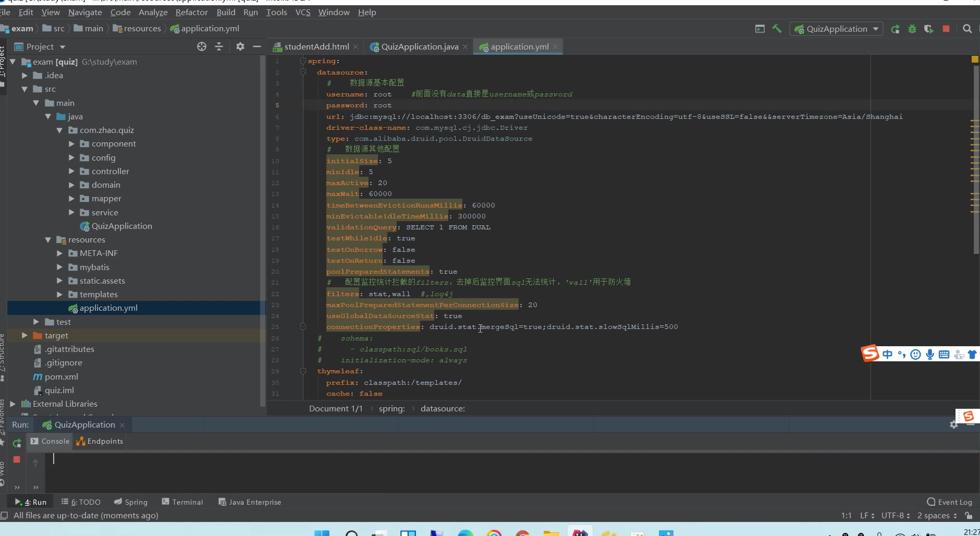Image resolution: width=980 pixels, height=536 pixels.
Task: Toggle read-only lock icon in status bar
Action: (x=968, y=516)
